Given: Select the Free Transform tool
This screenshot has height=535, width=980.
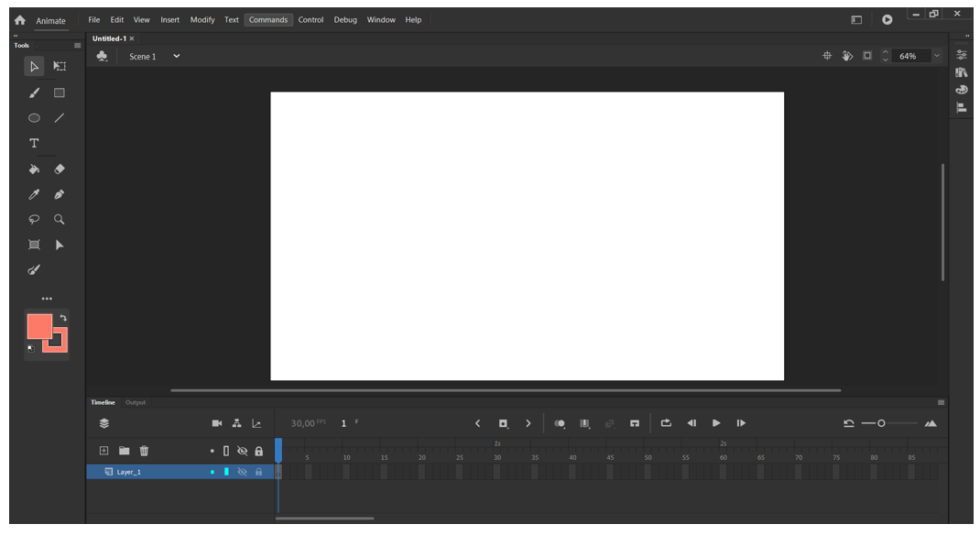Looking at the screenshot, I should [x=60, y=66].
